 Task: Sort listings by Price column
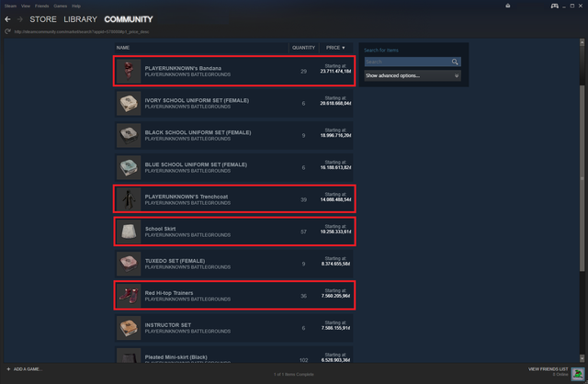click(335, 48)
